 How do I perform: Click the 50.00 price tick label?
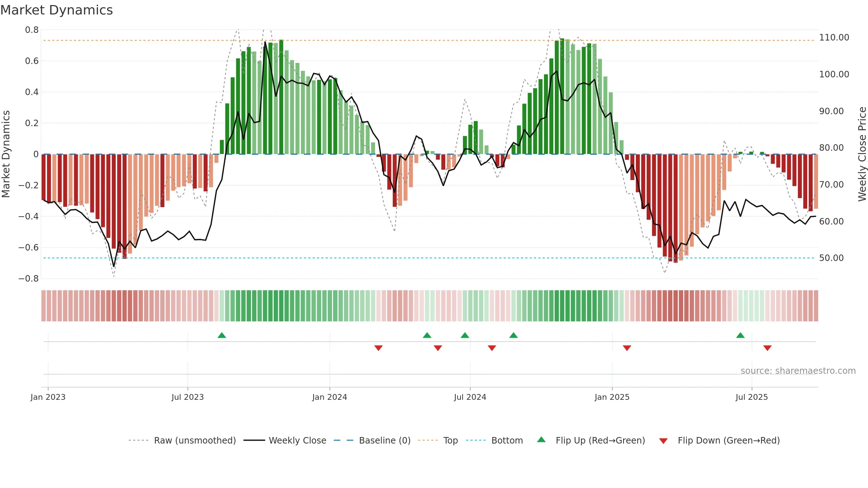click(x=832, y=258)
